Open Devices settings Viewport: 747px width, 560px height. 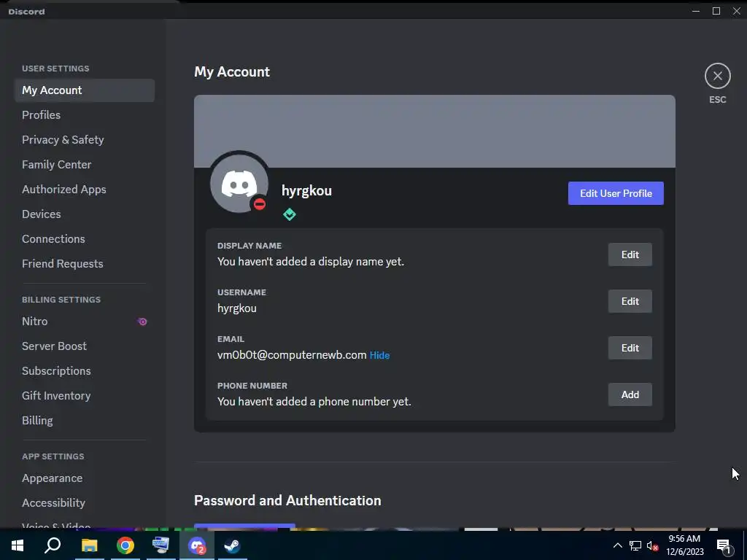pos(85,214)
